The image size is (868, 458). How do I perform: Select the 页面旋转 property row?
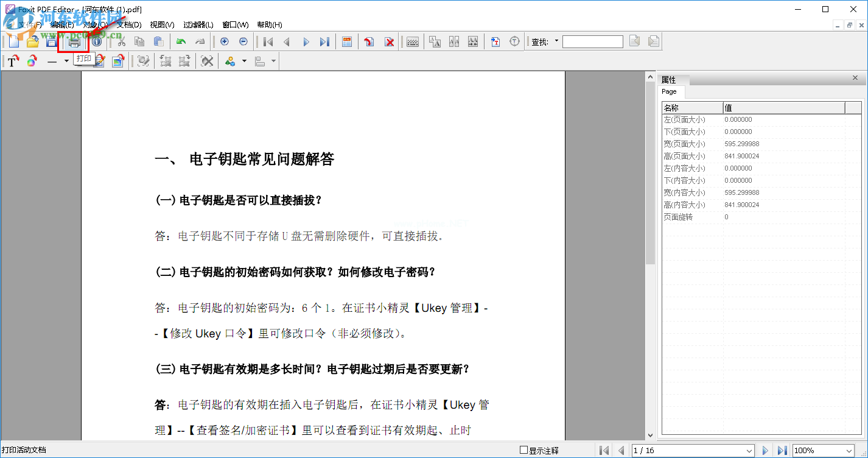click(x=762, y=217)
